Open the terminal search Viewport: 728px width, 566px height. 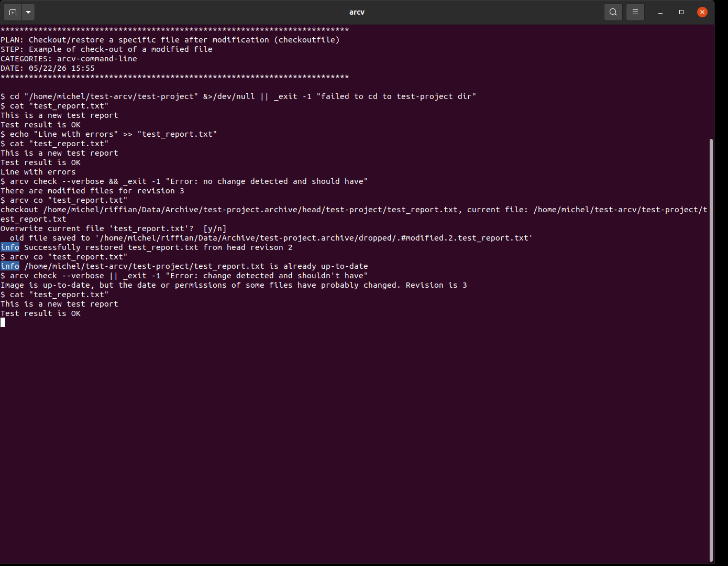click(x=613, y=12)
